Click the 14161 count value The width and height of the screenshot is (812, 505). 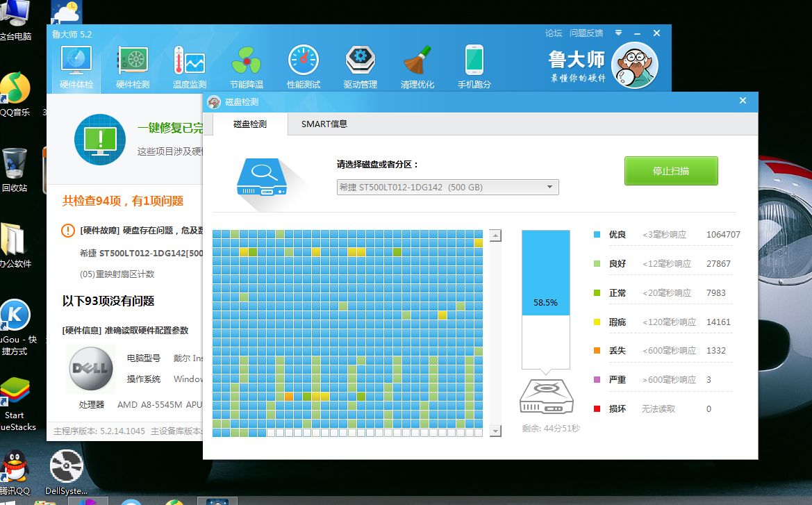point(718,322)
